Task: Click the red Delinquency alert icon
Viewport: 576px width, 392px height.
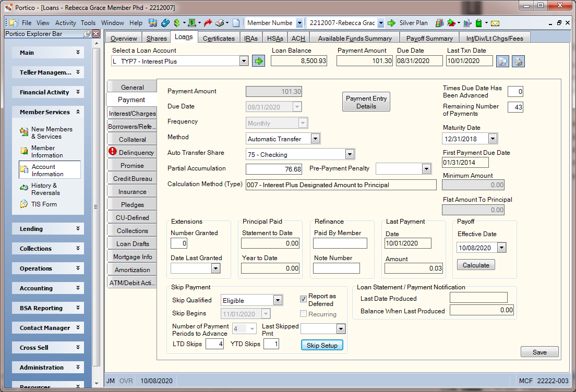Action: (x=113, y=151)
